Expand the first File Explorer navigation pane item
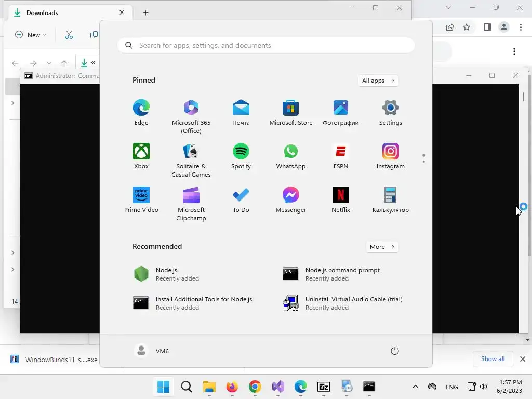The height and width of the screenshot is (399, 532). click(12, 103)
